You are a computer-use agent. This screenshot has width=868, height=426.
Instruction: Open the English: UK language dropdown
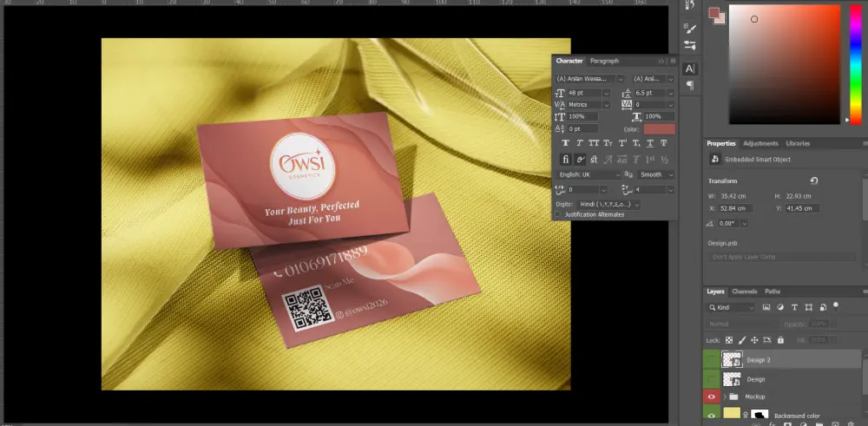coord(590,174)
